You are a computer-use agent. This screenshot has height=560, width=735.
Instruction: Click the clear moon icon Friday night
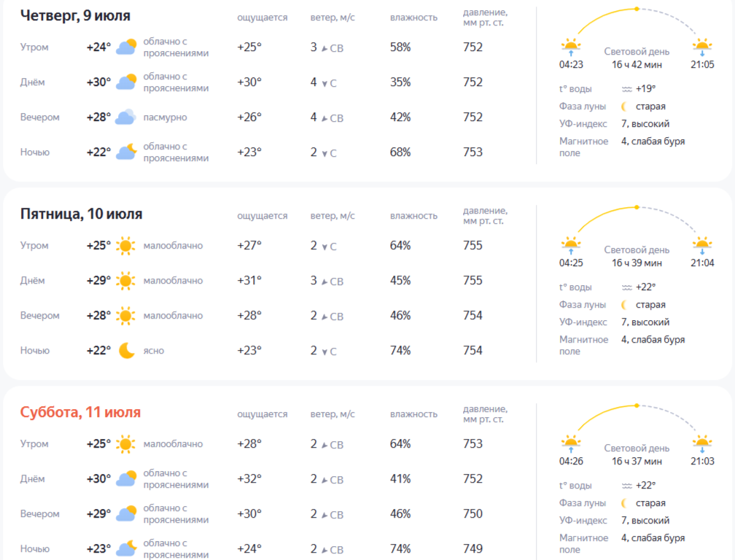click(x=127, y=351)
